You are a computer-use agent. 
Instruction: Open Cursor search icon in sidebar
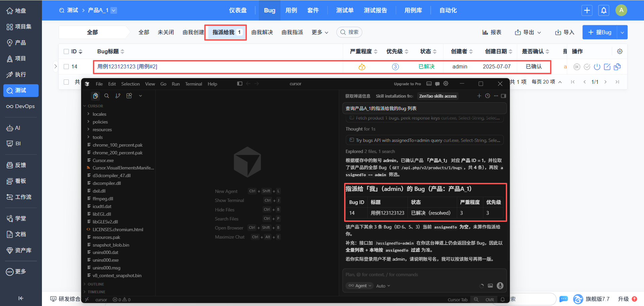(x=107, y=96)
